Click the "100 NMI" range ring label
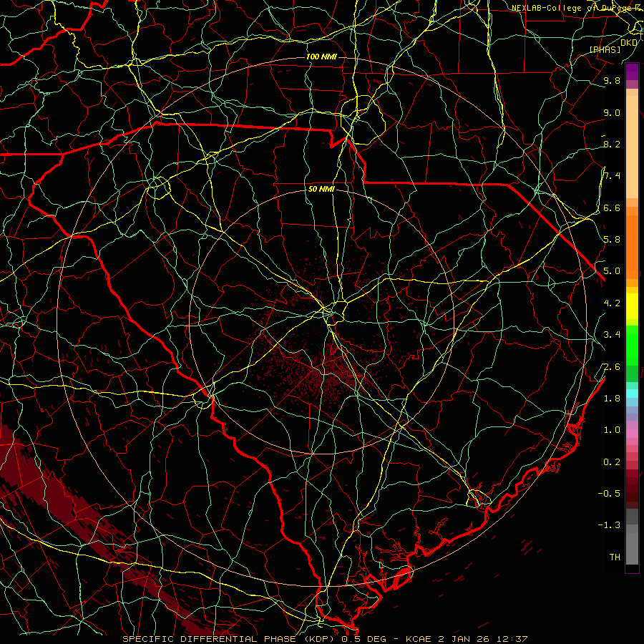Viewport: 644px width, 644px height. coord(321,57)
